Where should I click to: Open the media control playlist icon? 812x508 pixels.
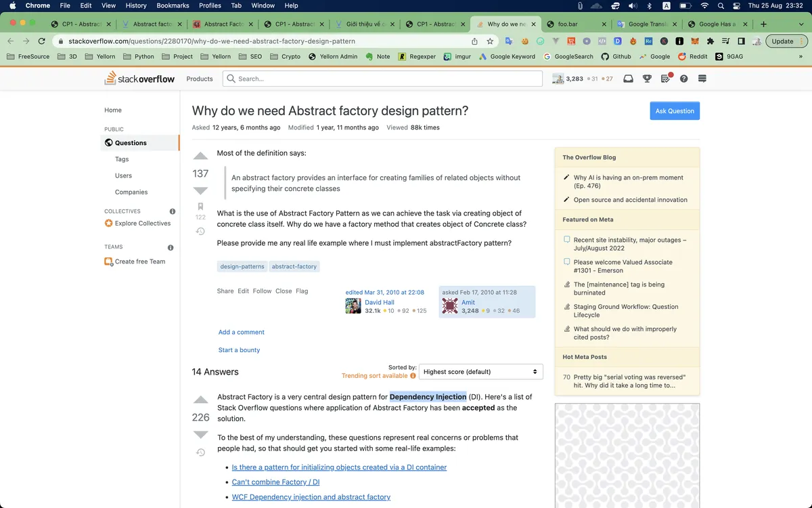click(x=725, y=41)
